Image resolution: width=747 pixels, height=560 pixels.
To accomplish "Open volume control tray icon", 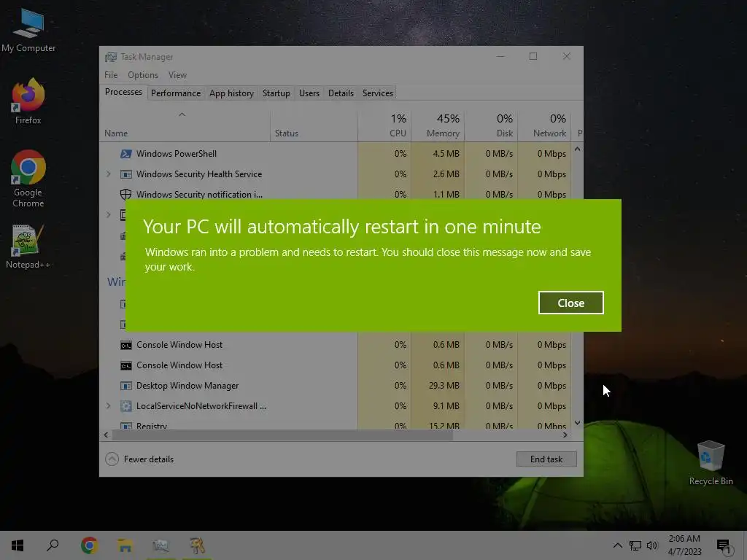I will click(x=651, y=545).
